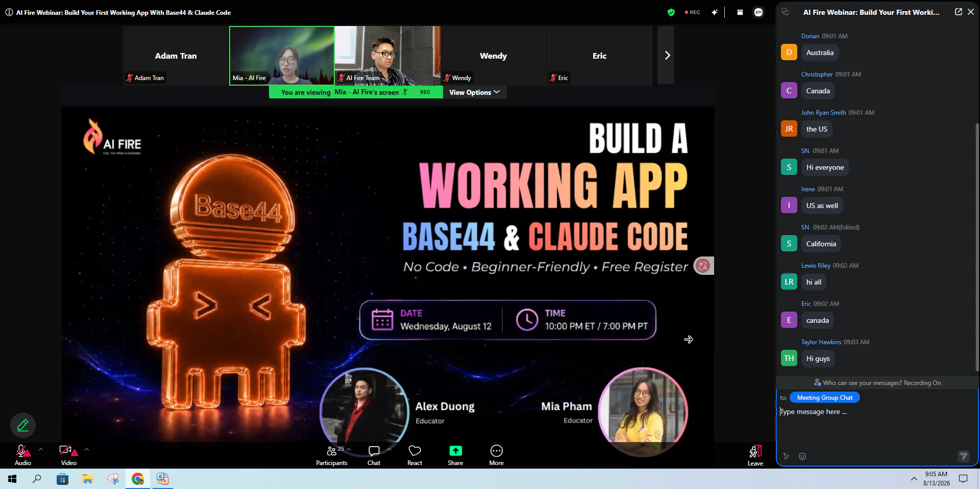Click sender name Dorian in chat
Screen dimensions: 980x489
(x=810, y=36)
